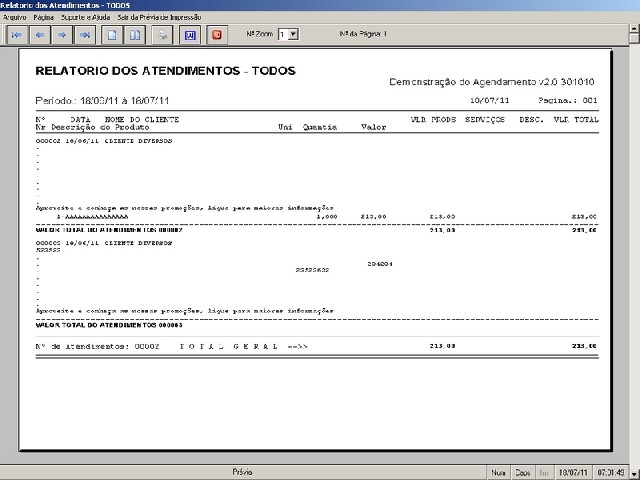Click the 1,000 quantity value

pyautogui.click(x=327, y=217)
